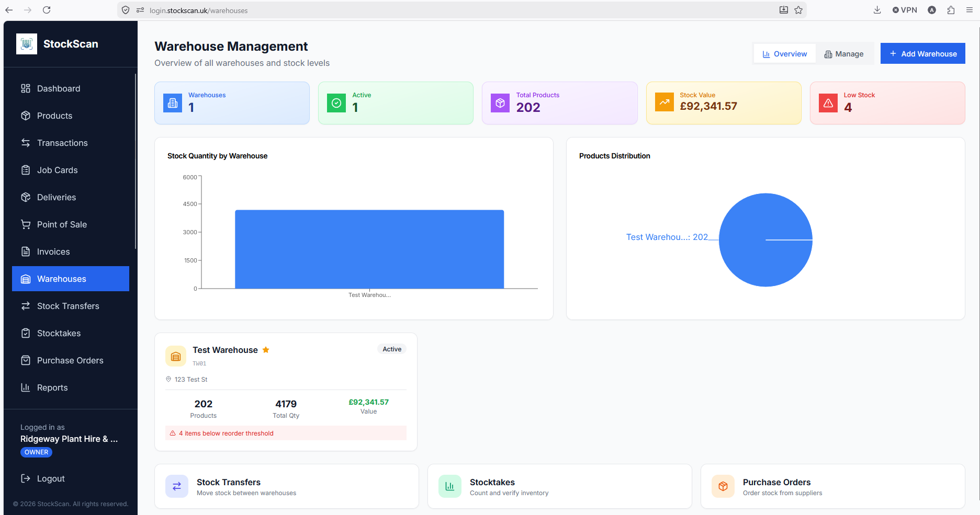
Task: Click the 123 Test St address
Action: (x=191, y=380)
